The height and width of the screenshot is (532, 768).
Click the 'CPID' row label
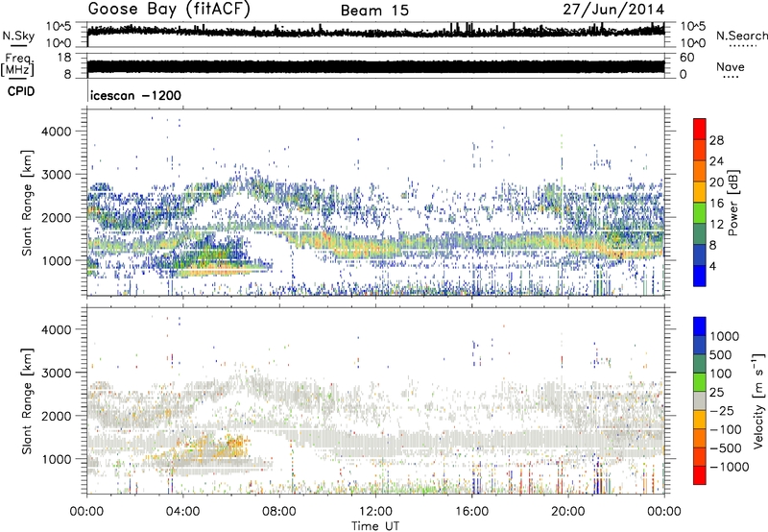pyautogui.click(x=20, y=91)
